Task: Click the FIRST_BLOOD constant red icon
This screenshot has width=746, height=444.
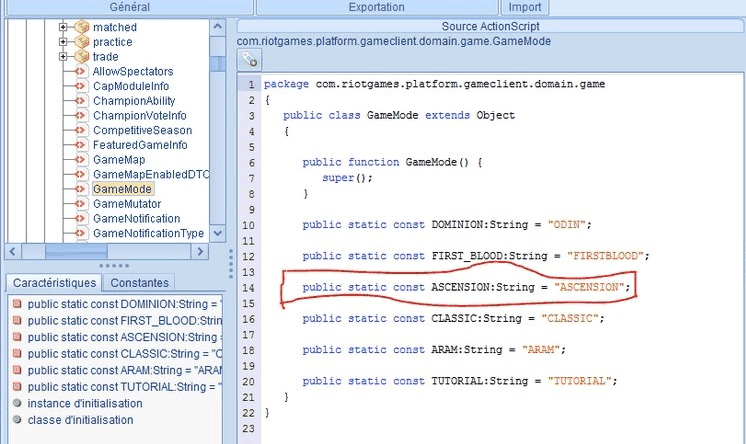Action: point(17,320)
